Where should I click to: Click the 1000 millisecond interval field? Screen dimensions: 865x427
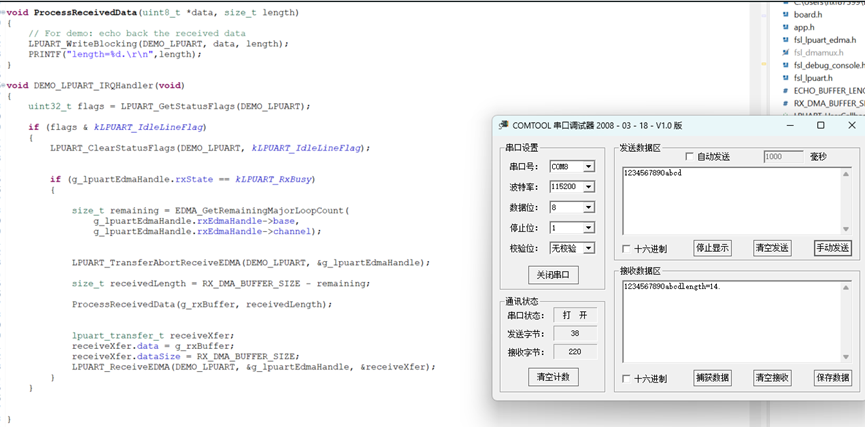pos(783,157)
